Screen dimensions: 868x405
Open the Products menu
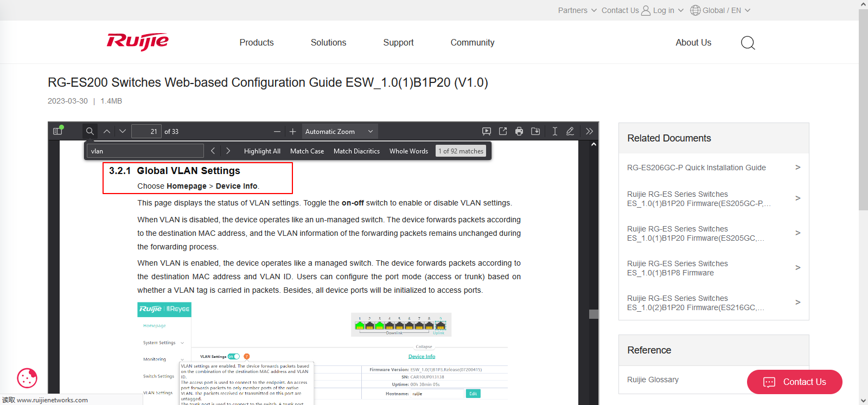257,42
